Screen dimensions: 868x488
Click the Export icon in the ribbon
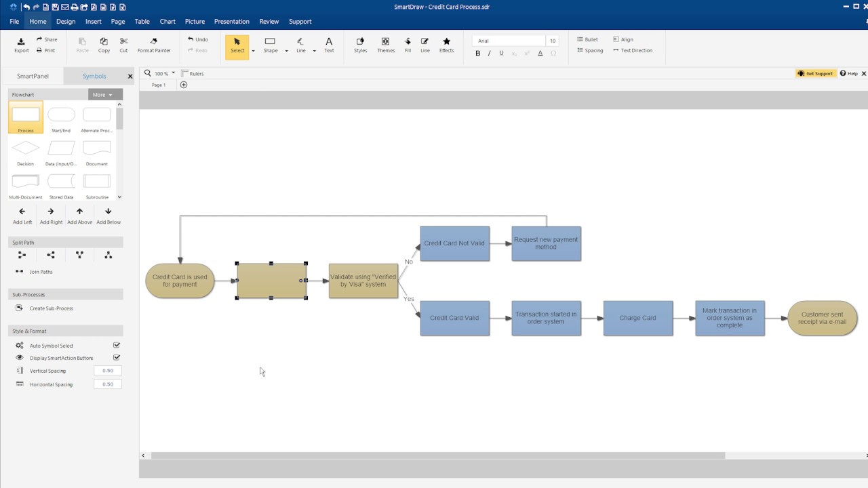(22, 41)
